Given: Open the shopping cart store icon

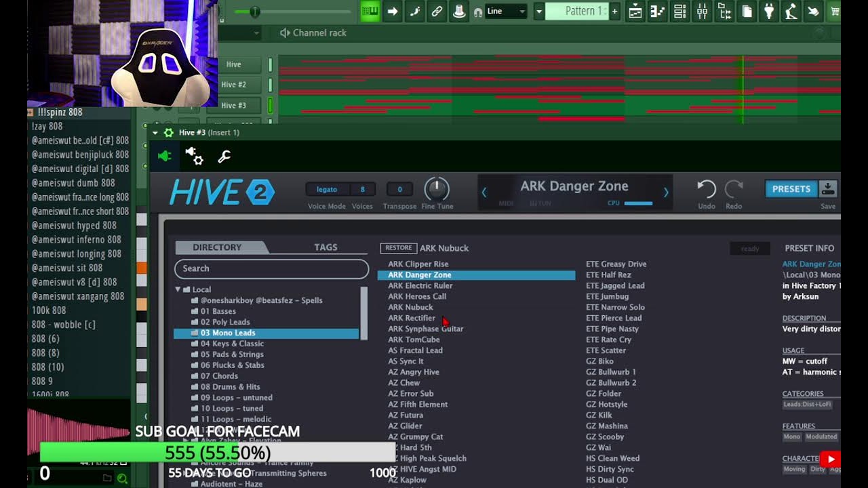Looking at the screenshot, I should point(834,11).
